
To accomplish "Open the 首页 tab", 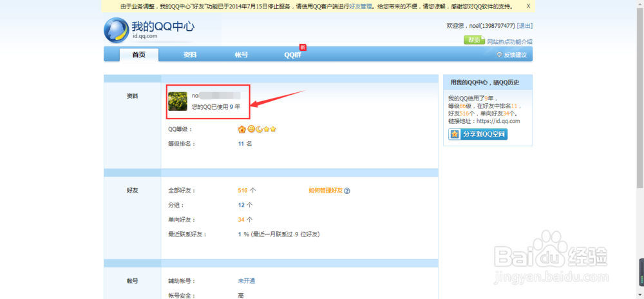I will (x=139, y=55).
